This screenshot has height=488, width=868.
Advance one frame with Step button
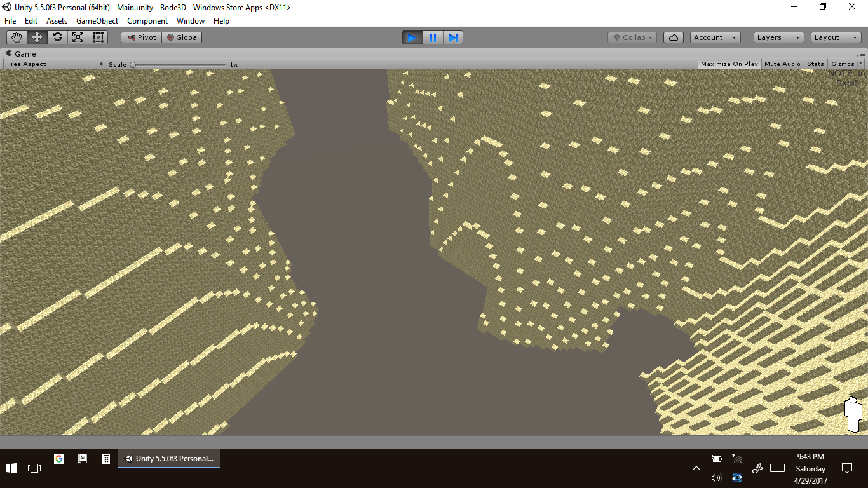pos(453,37)
